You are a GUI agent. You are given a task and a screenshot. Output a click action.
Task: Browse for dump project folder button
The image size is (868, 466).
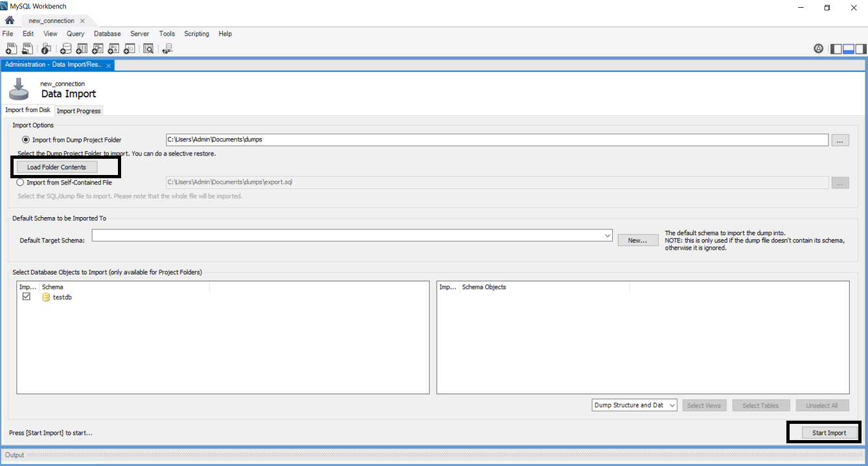(840, 140)
